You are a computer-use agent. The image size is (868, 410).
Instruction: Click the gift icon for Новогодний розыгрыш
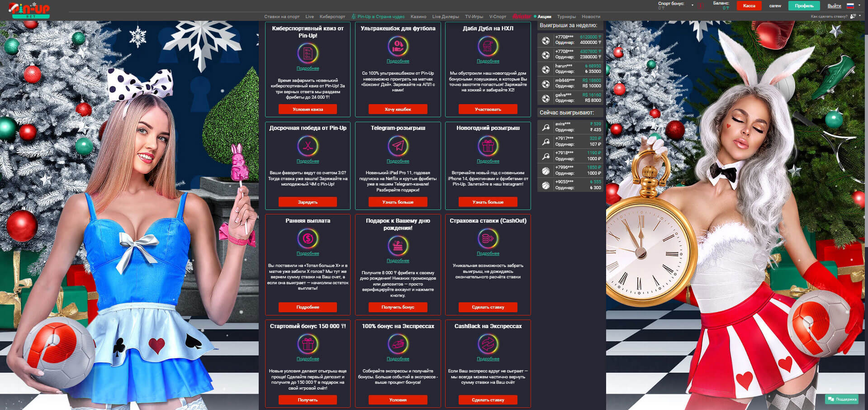click(488, 146)
